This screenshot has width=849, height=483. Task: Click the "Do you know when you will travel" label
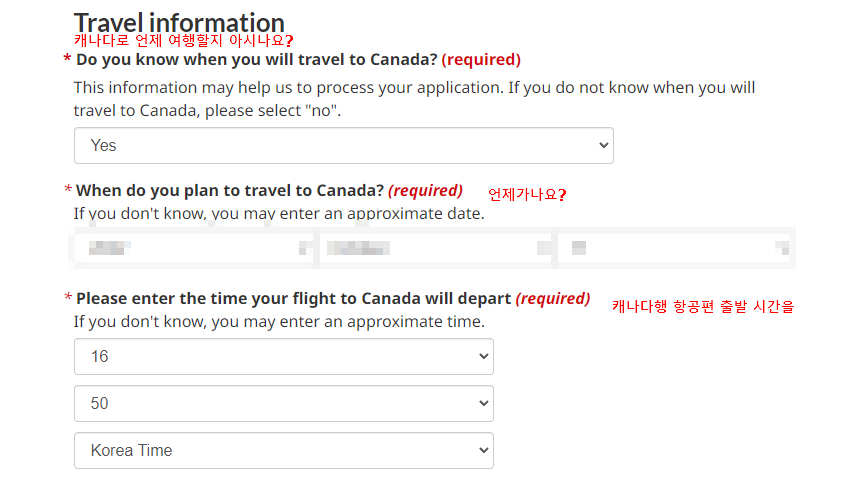(x=257, y=60)
